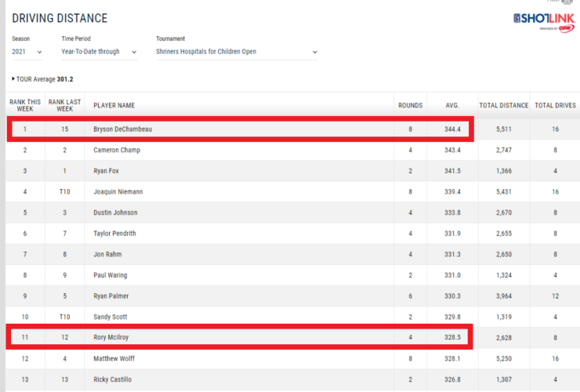Click the ShotLink logo
Viewport: 580px width, 392px height.
click(x=544, y=23)
